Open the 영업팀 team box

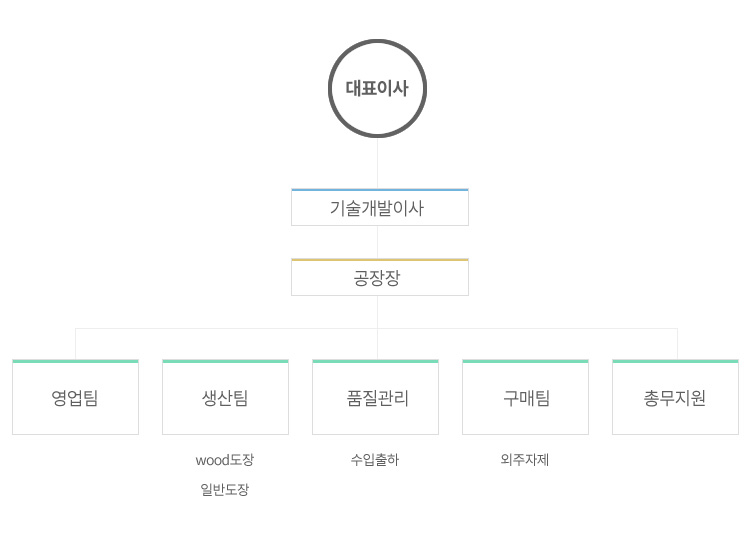tap(76, 397)
